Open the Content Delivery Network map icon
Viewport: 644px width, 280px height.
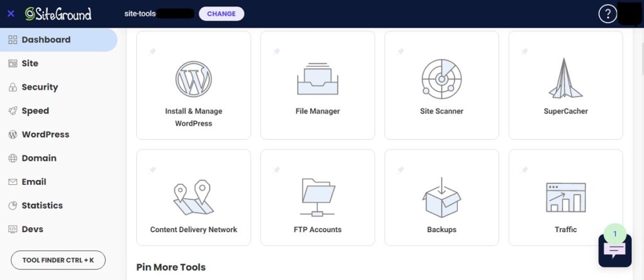194,198
